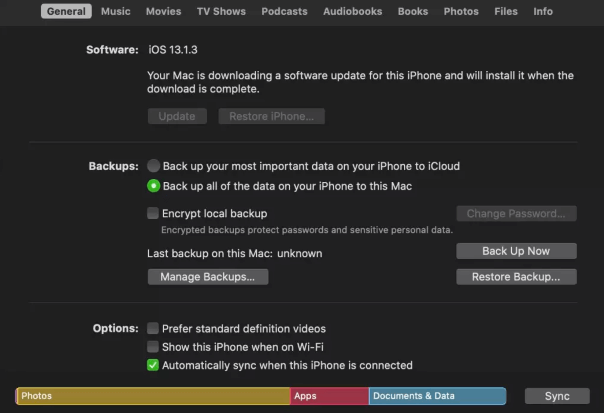Click the yellow Photos storage segment
This screenshot has width=604, height=413.
point(153,396)
